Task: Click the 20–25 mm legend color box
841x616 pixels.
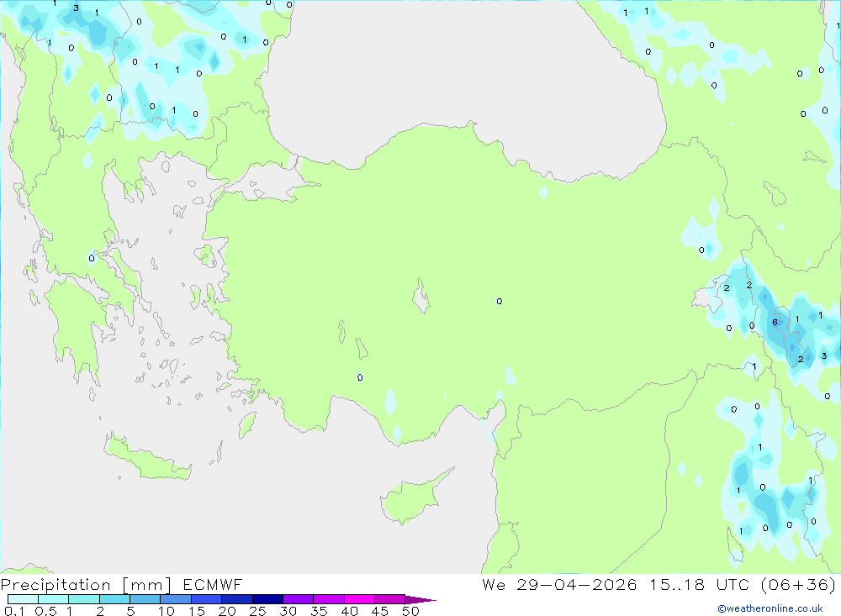Action: 236,599
